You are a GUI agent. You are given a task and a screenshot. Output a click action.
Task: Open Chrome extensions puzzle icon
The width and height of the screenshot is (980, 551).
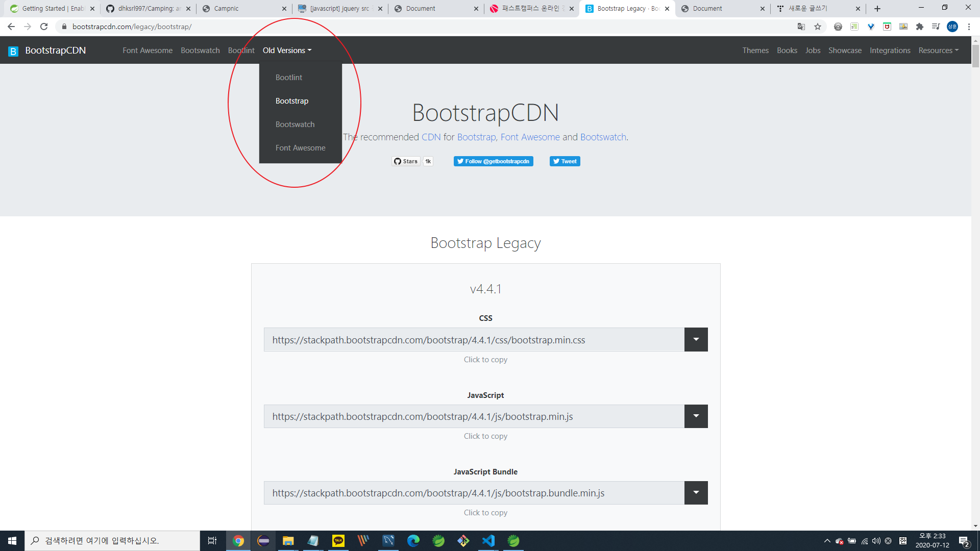tap(920, 27)
